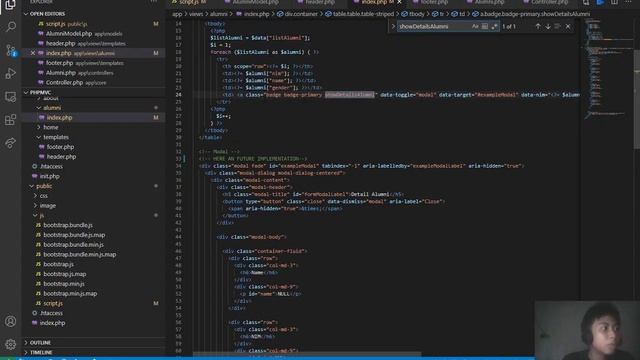Click the split editor icon

(614, 2)
